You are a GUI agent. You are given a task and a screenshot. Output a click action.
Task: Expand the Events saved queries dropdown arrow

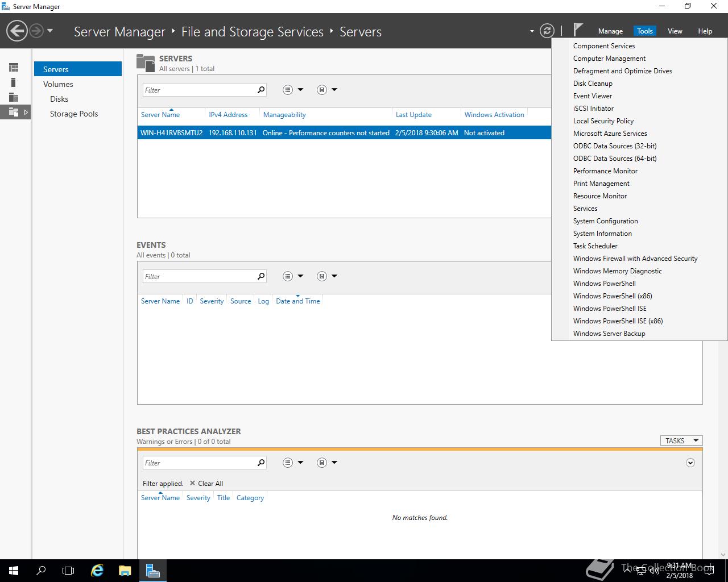pos(334,276)
